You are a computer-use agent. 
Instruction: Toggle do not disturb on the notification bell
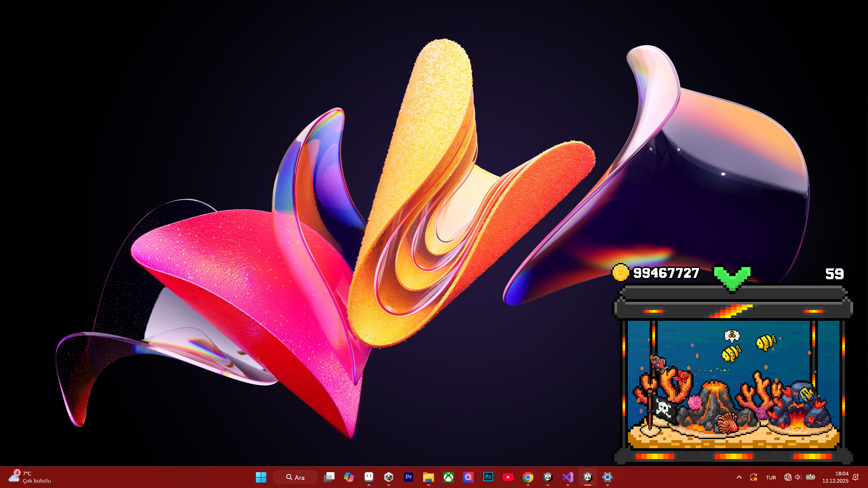click(x=856, y=477)
